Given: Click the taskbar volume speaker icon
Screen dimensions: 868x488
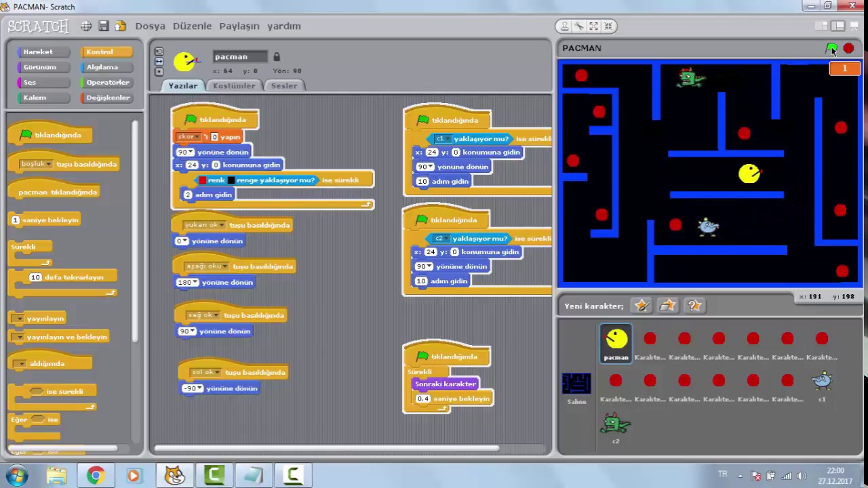Looking at the screenshot, I should [x=802, y=476].
